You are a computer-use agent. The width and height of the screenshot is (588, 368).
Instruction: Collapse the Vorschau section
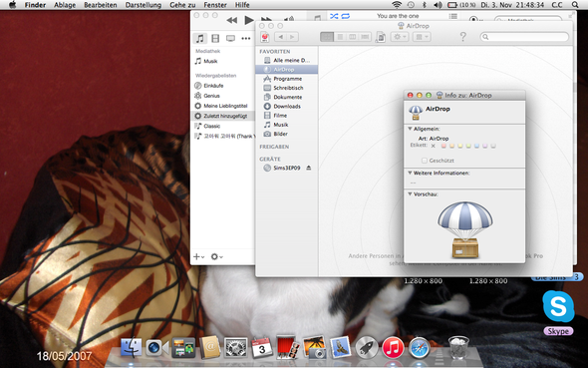pyautogui.click(x=411, y=194)
